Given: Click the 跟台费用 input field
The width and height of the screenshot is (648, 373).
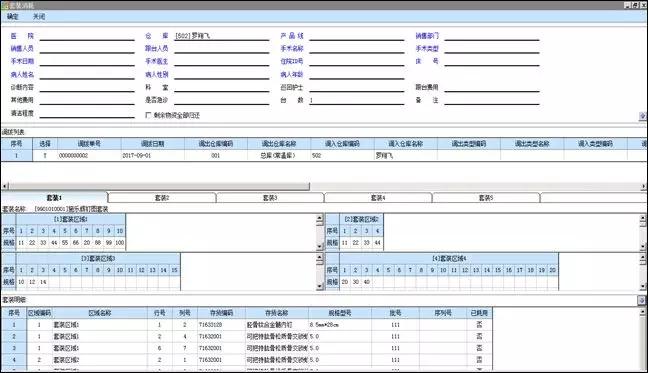Looking at the screenshot, I should (x=492, y=87).
